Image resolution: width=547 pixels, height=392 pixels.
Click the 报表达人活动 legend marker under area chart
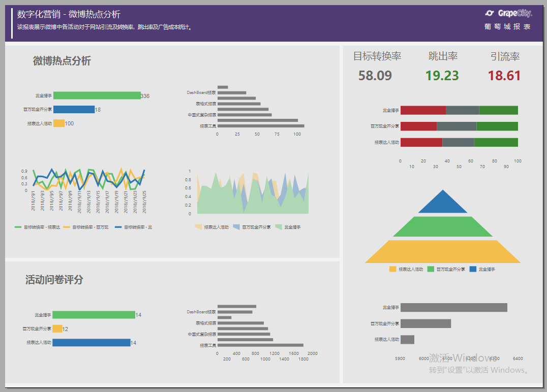click(x=198, y=227)
